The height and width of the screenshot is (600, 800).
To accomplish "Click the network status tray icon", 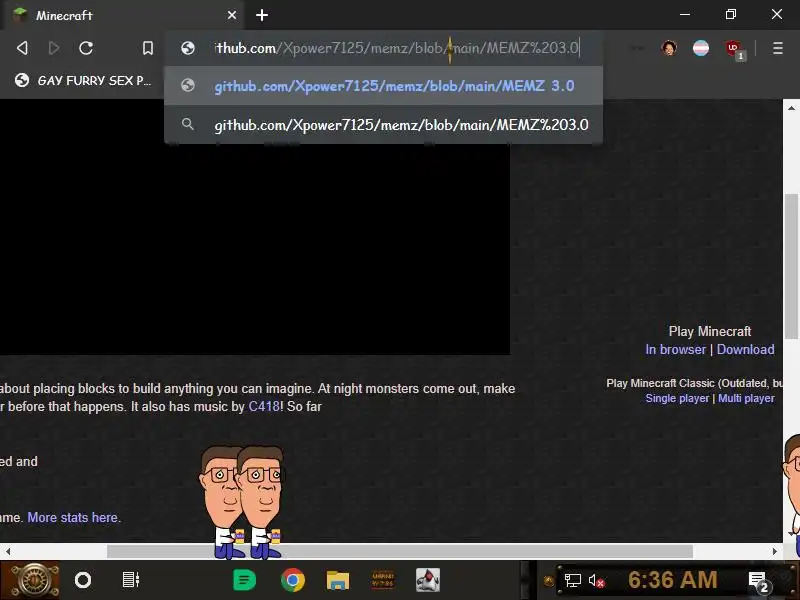I will click(x=572, y=580).
